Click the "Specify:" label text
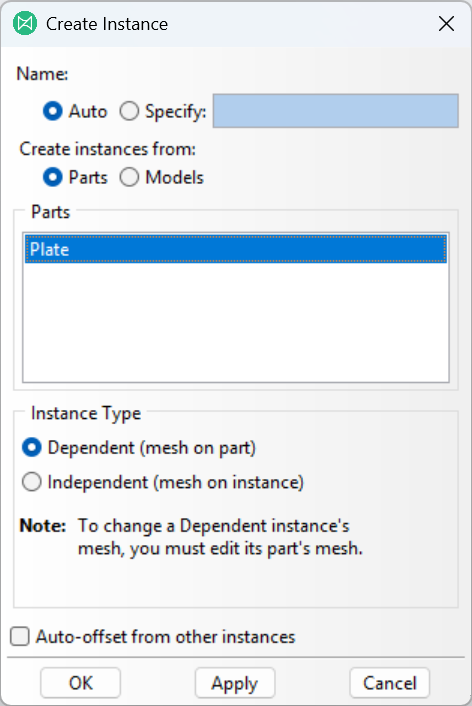The image size is (472, 706). 176,111
